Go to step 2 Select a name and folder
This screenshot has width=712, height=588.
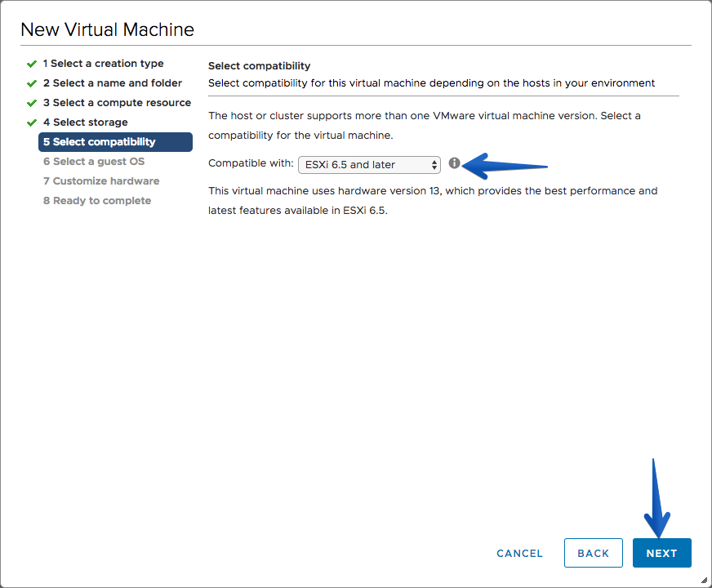coord(113,83)
